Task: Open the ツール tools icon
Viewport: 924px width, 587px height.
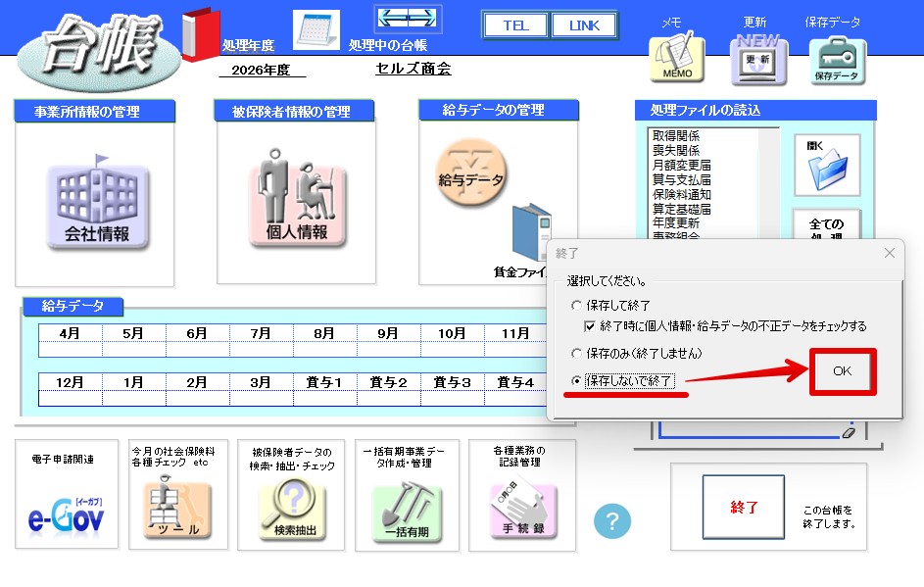Action: point(177,508)
